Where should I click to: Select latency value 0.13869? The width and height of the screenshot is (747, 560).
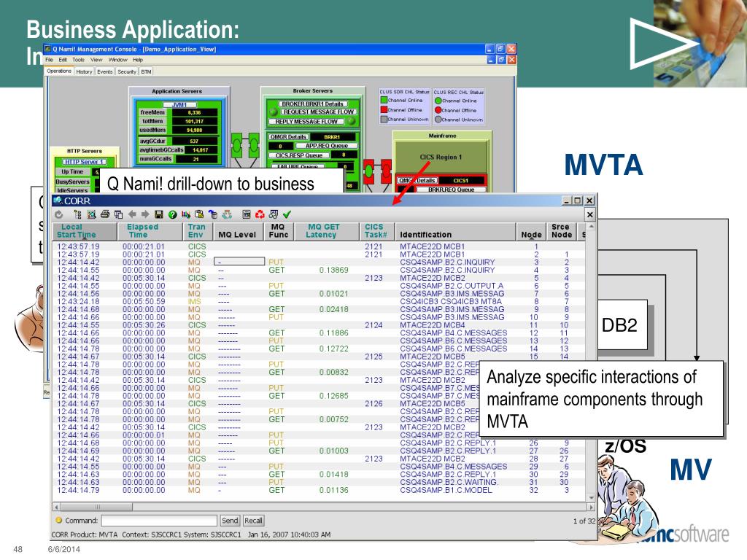[x=333, y=270]
